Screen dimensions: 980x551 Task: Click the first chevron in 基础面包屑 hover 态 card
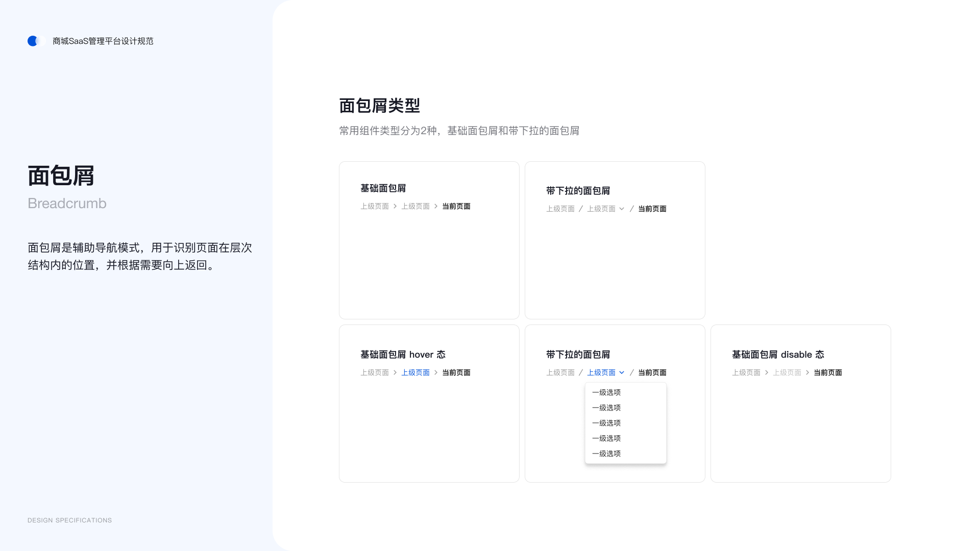tap(395, 372)
